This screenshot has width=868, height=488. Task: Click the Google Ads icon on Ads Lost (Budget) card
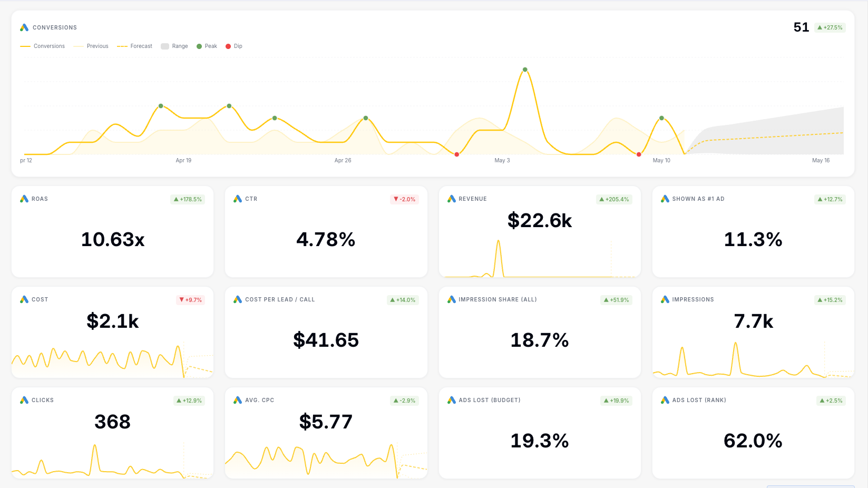pyautogui.click(x=452, y=400)
